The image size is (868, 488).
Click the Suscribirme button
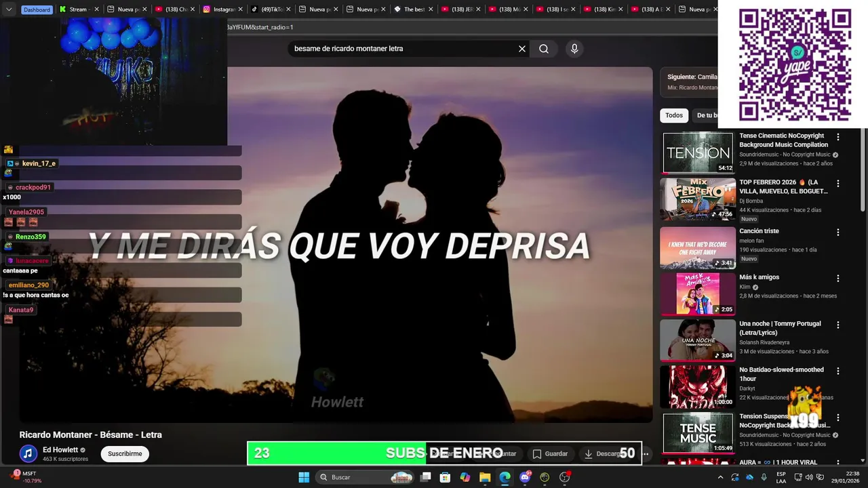coord(125,453)
